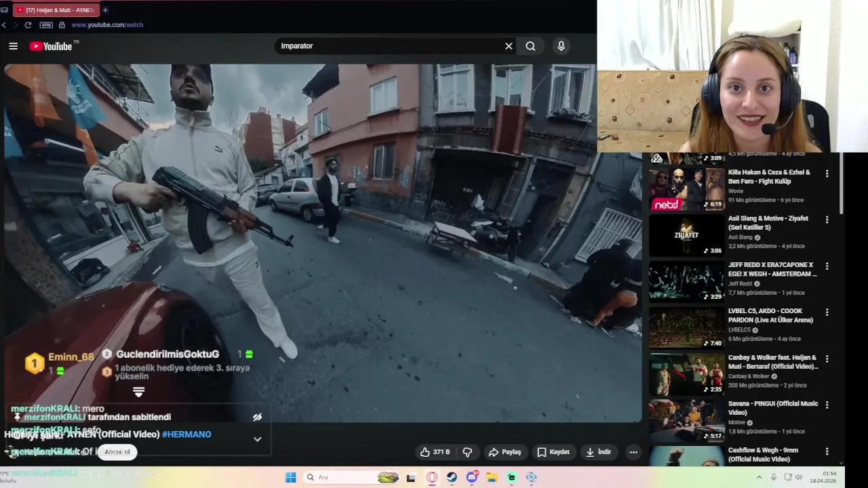Screen dimensions: 868x488
Task: Select the www.youtube.com/watch address bar
Action: [107, 25]
